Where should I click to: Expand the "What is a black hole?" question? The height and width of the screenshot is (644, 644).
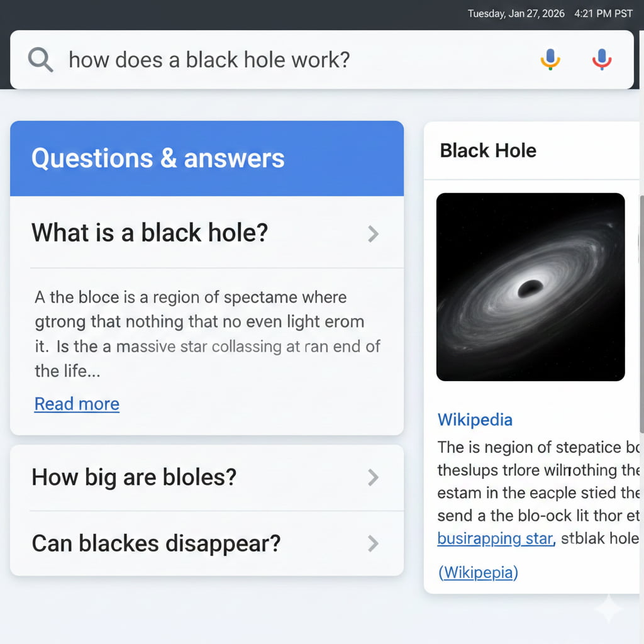149,233
